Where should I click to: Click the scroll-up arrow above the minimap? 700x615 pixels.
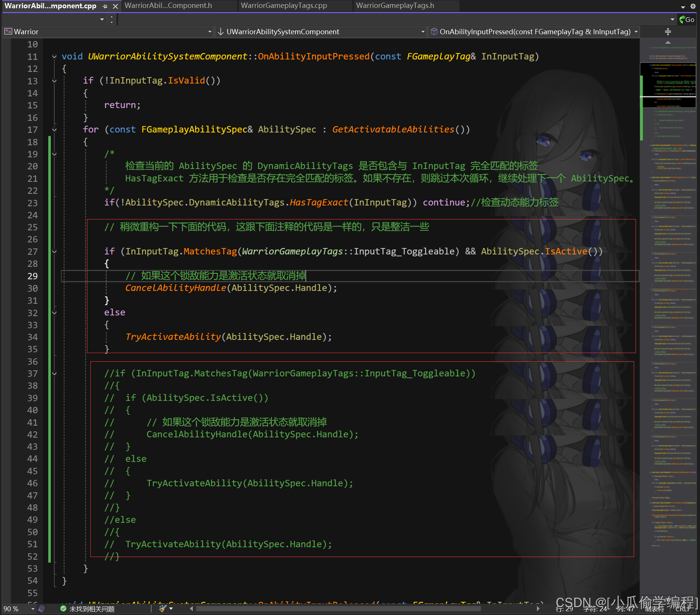668,43
